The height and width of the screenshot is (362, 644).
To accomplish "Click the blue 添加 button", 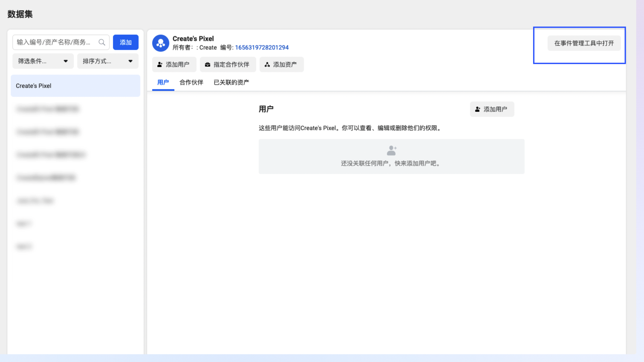I will click(126, 42).
